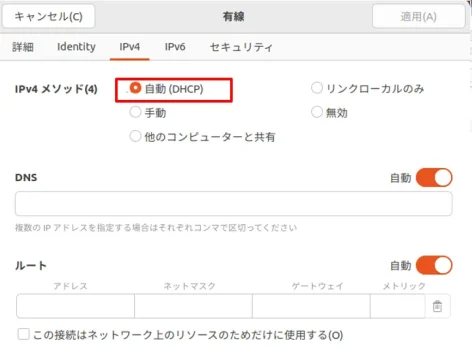The height and width of the screenshot is (360, 472).
Task: Switch to the Identity tab
Action: click(x=76, y=47)
